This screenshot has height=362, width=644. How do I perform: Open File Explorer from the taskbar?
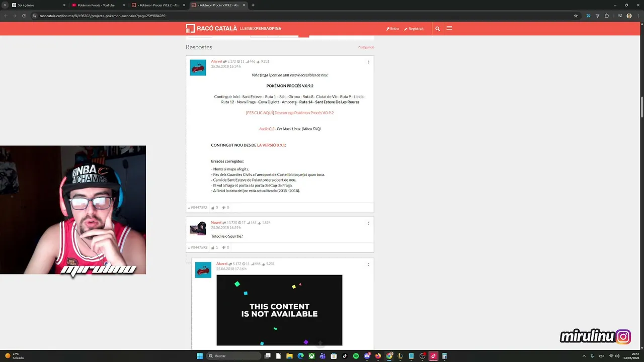289,356
